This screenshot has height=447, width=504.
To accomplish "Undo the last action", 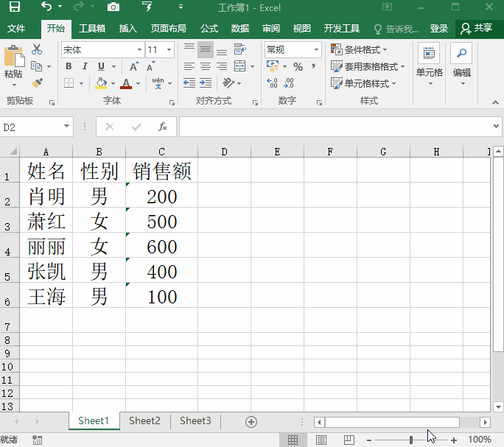I will point(46,7).
